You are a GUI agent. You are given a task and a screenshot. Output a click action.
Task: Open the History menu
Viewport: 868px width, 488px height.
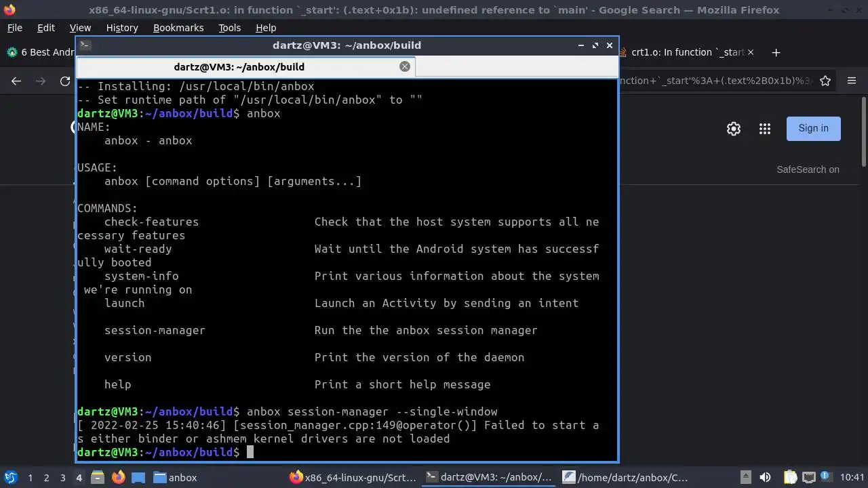[x=122, y=28]
